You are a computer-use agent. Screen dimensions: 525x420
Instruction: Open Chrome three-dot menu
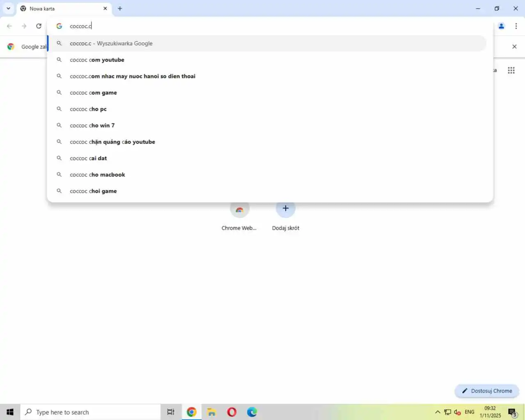[x=516, y=26]
